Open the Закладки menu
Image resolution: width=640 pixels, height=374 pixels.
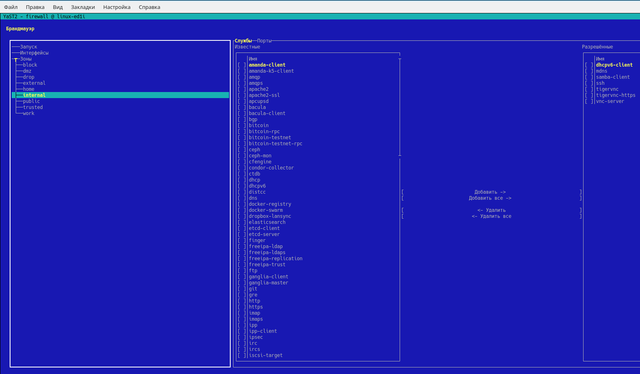tap(83, 7)
